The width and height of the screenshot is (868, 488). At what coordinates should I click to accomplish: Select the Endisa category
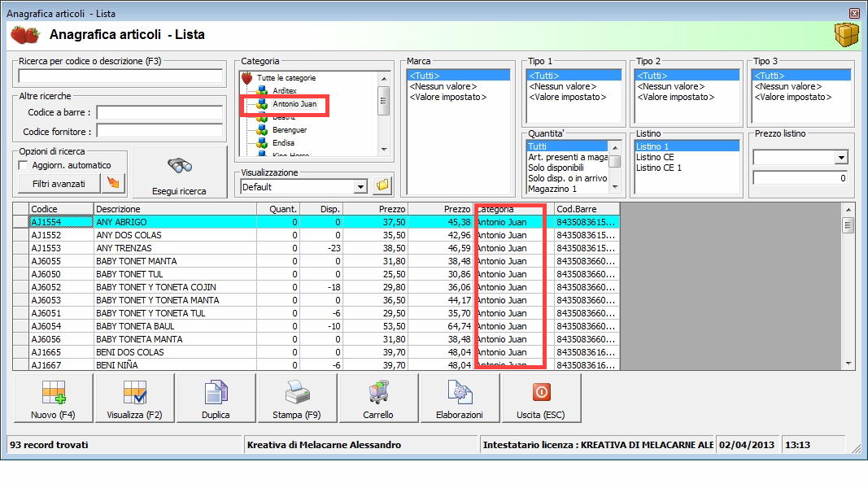pos(283,143)
